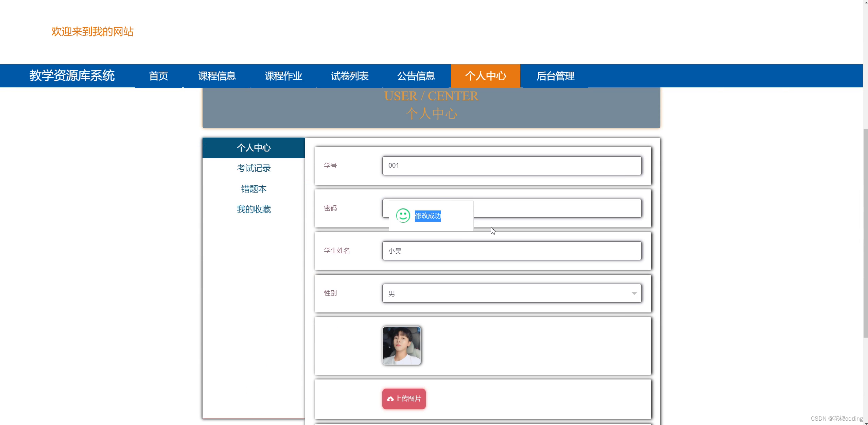868x425 pixels.
Task: Switch to the 课程信息 navigation tab
Action: [x=216, y=76]
